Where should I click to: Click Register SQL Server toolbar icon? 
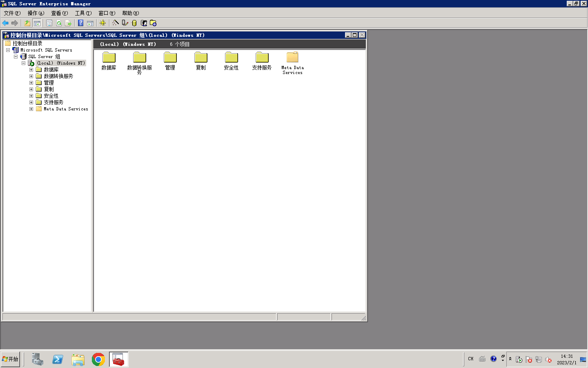click(x=125, y=23)
